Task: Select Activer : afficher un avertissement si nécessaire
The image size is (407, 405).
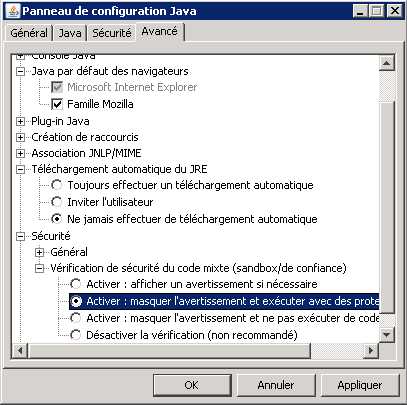Action: [76, 284]
